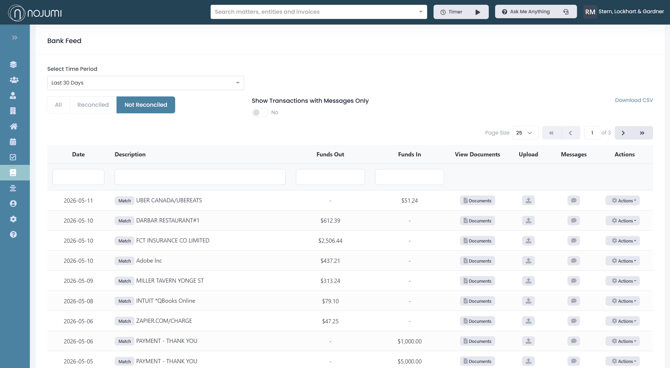Open the building sidebar icon
The image size is (670, 368).
coord(13,111)
